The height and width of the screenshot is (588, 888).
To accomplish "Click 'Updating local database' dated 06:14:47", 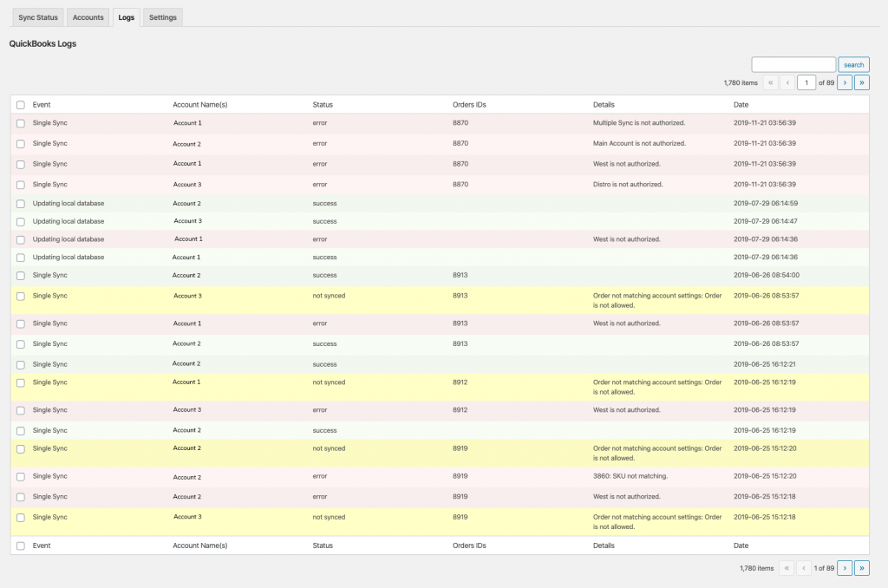I will [x=69, y=221].
